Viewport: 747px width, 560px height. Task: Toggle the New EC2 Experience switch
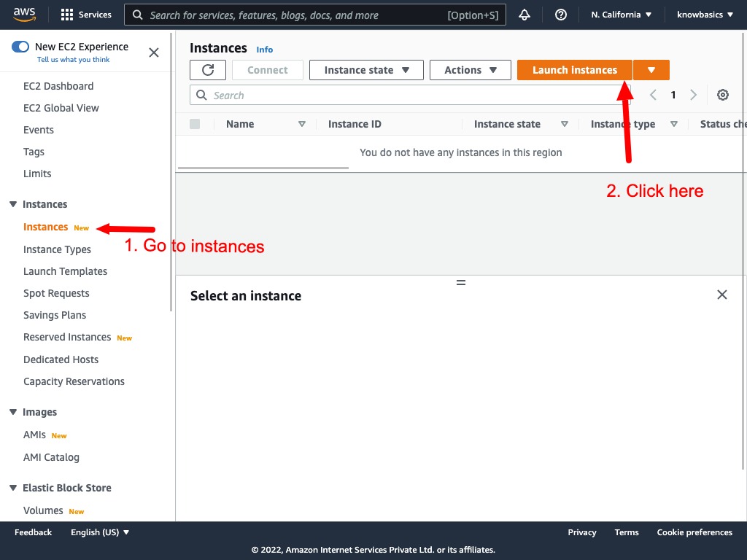click(20, 47)
